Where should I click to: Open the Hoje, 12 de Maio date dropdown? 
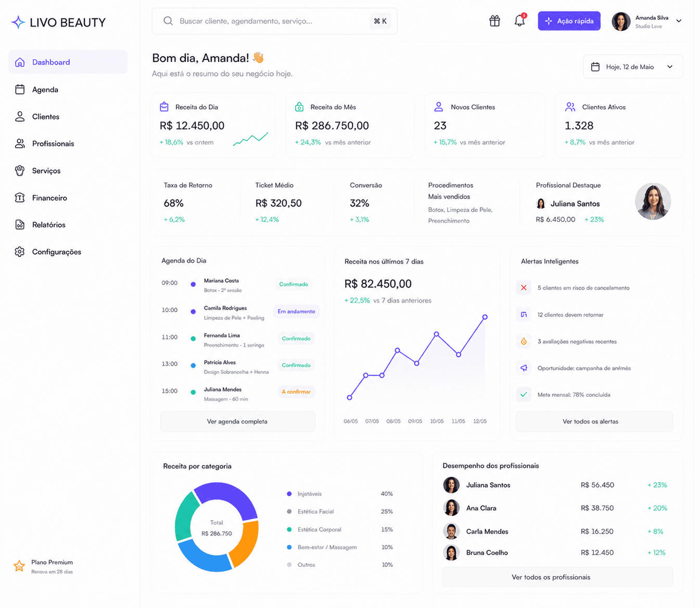633,67
